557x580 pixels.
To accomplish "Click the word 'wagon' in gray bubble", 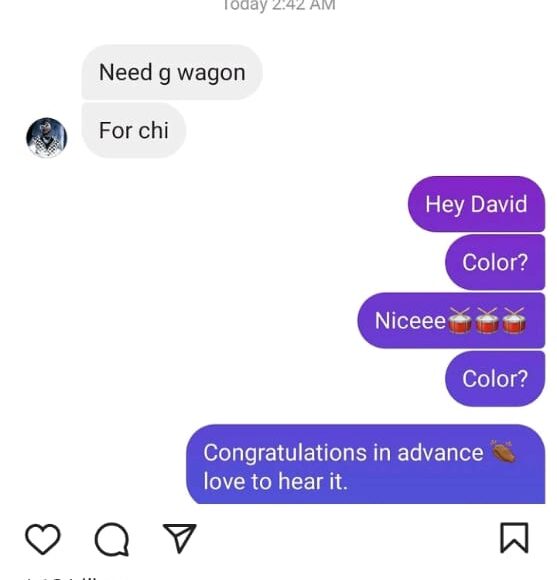I will click(x=211, y=73).
